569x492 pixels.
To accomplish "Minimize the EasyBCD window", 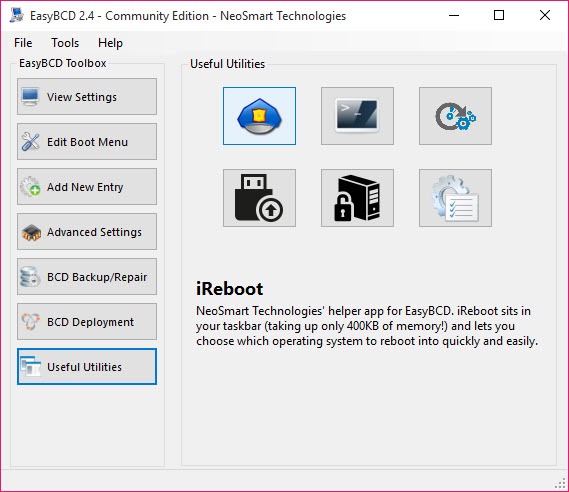I will (454, 15).
